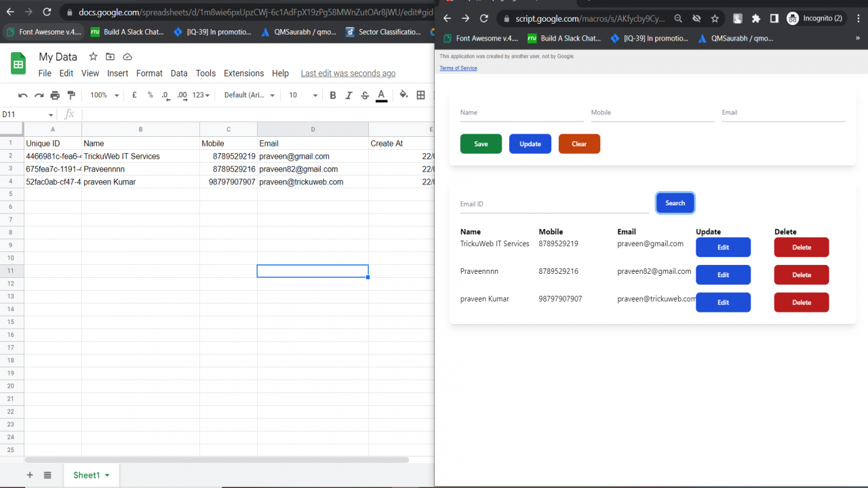Screen dimensions: 868x488
Task: Open the Format menu
Action: coord(149,73)
